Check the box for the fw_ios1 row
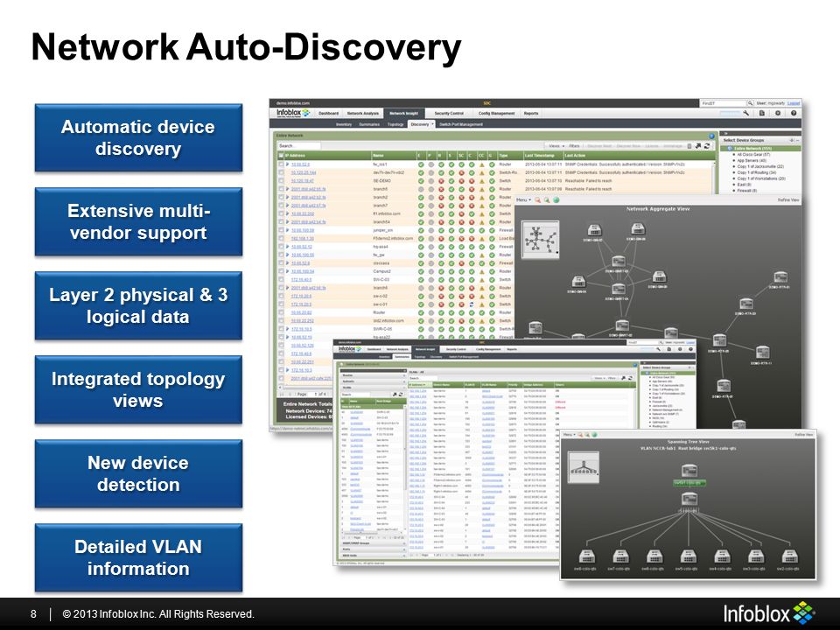840x630 pixels. [x=281, y=164]
